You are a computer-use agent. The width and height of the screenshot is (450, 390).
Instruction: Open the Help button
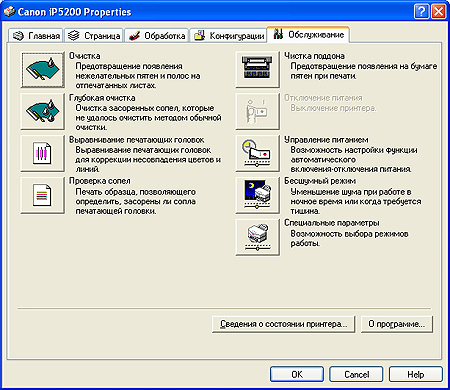pyautogui.click(x=416, y=374)
